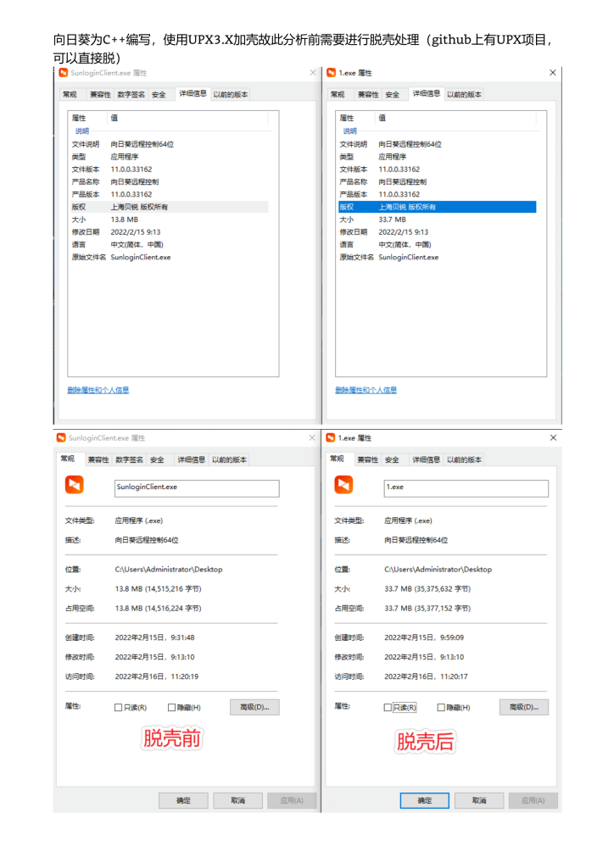Click 应用(A) button in SunloginClient.exe window

coord(292,800)
